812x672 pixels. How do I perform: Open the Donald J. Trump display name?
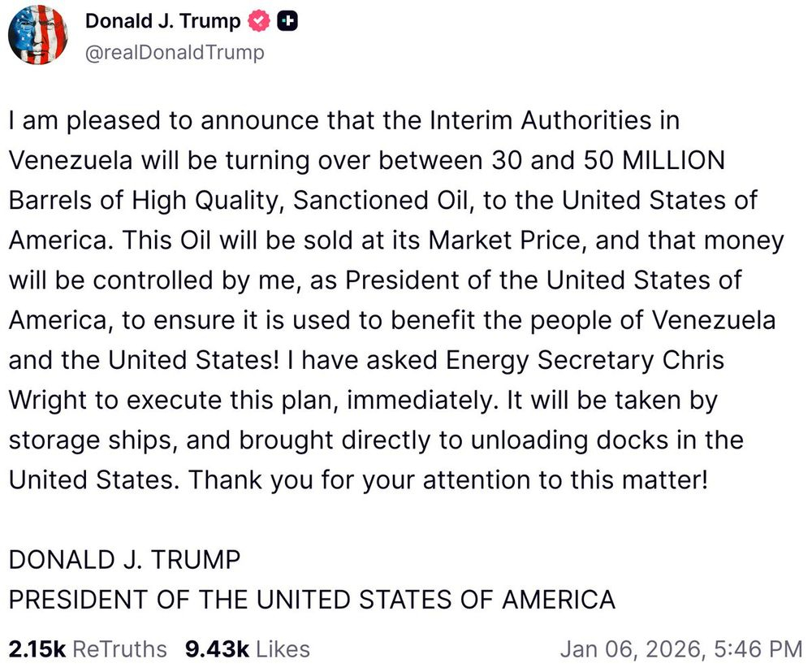(x=162, y=22)
